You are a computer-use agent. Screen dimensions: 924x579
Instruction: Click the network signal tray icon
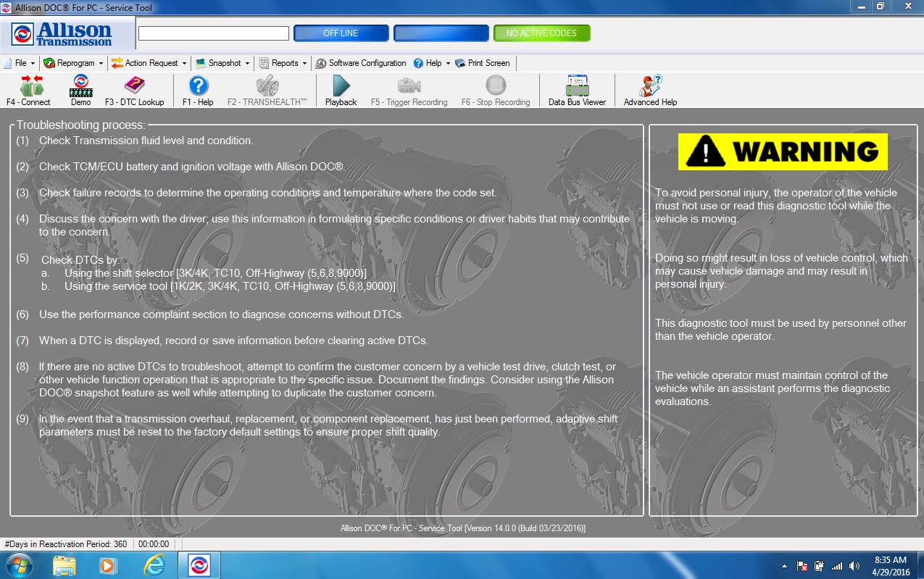coord(837,566)
